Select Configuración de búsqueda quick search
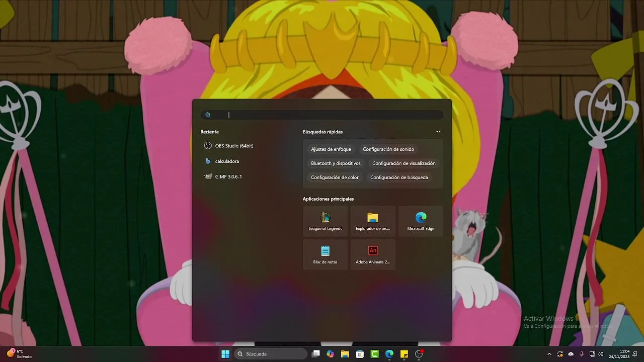Image resolution: width=644 pixels, height=362 pixels. pyautogui.click(x=399, y=177)
